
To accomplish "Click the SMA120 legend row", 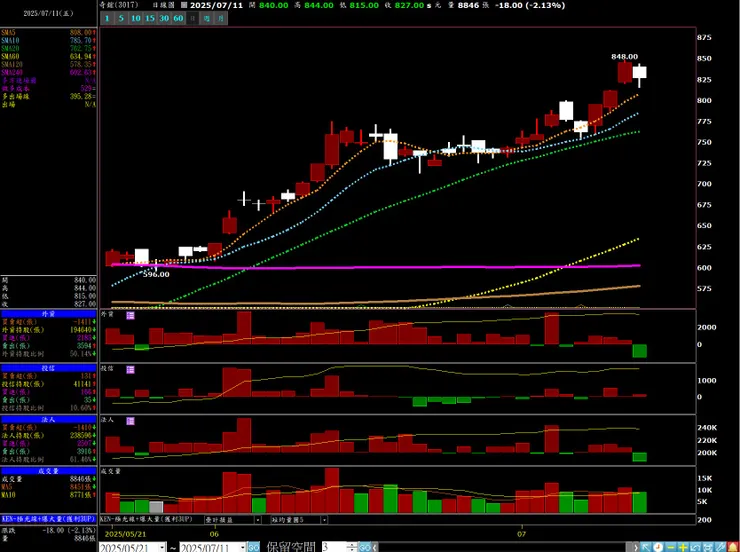I will (x=49, y=65).
